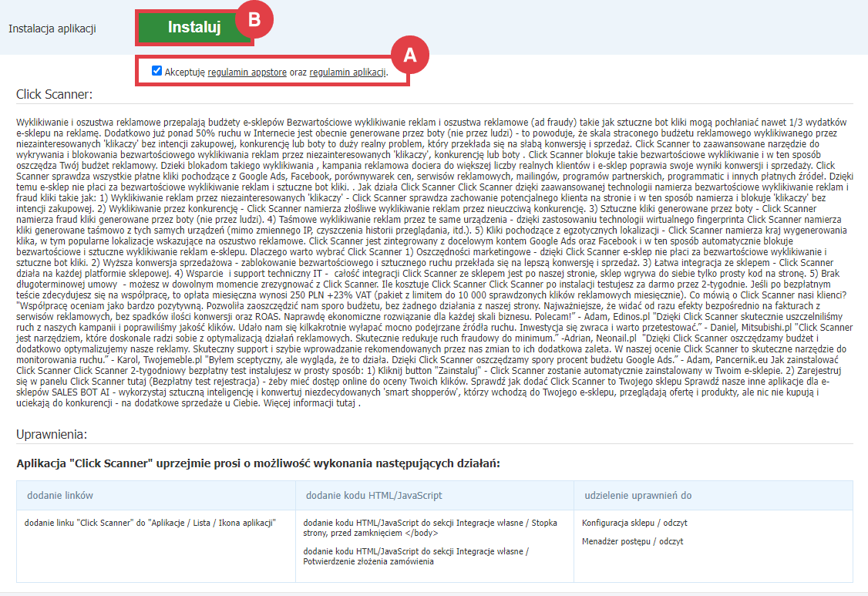Select the 'Instalacja aplikacji' label
Viewport: 868px width, 596px height.
pyautogui.click(x=52, y=29)
